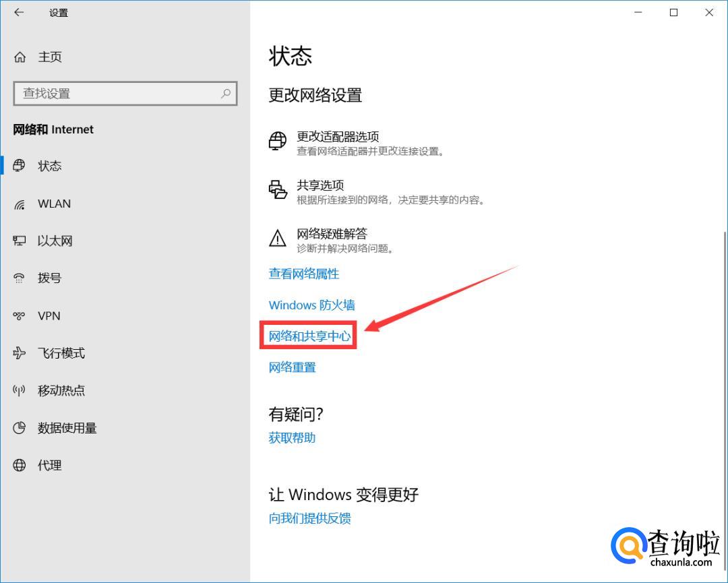Open Windows 防火墙 link
728x583 pixels.
click(x=312, y=305)
